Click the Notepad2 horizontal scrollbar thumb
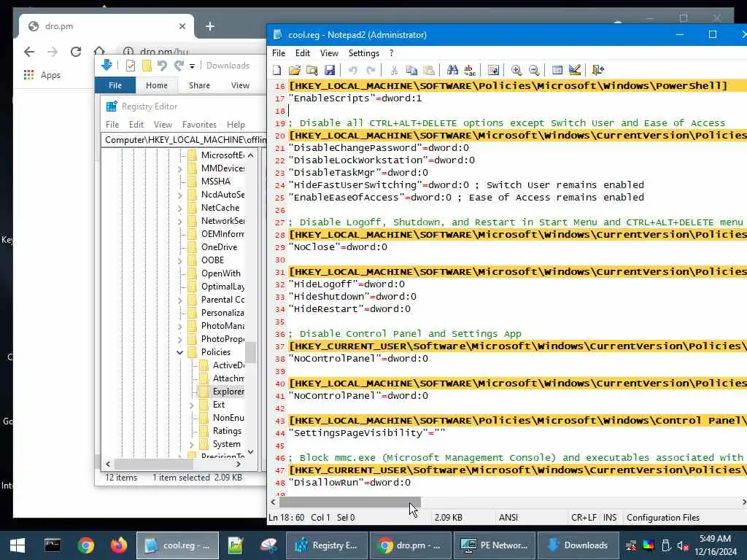747x560 pixels. coord(350,502)
